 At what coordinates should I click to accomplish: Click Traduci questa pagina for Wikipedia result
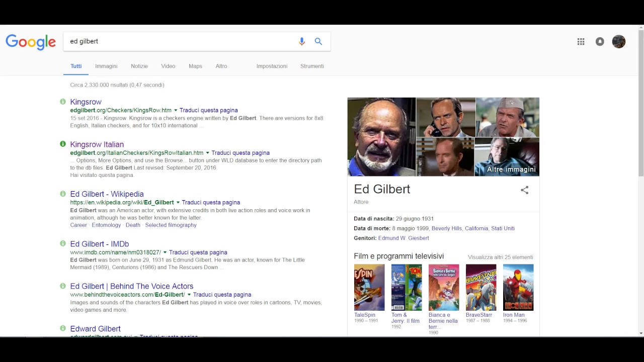pyautogui.click(x=211, y=203)
